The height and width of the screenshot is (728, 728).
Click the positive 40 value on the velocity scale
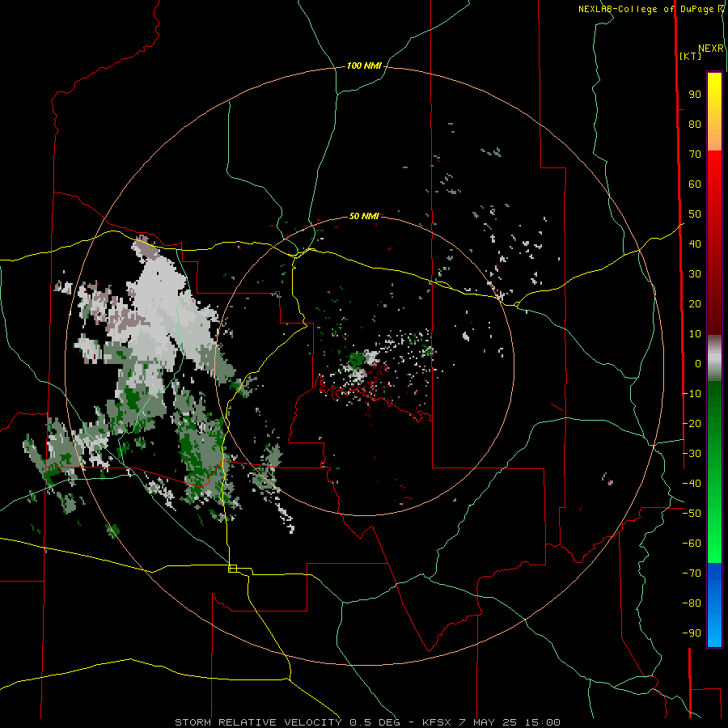tap(695, 244)
